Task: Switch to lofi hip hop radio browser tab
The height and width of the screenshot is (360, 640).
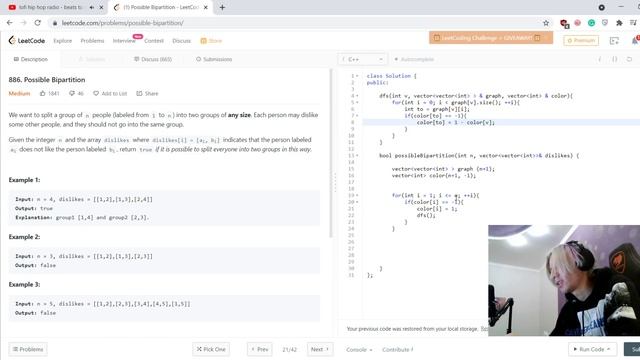Action: [50, 7]
